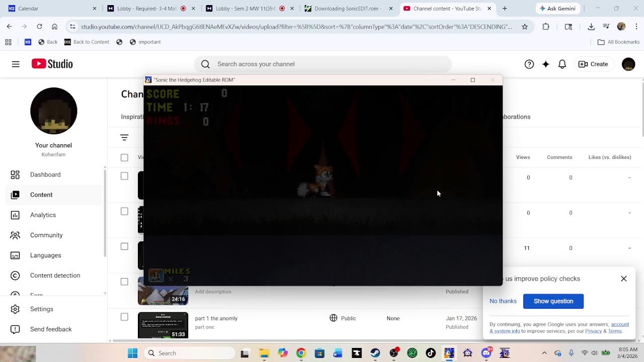Open the All Bookmarks folder
The height and width of the screenshot is (362, 644).
(x=618, y=42)
